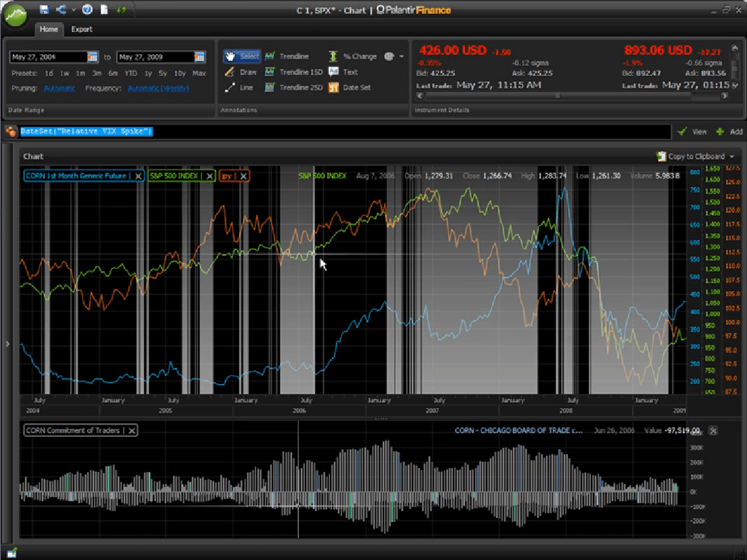Select the 6m date preset
This screenshot has height=560, width=747.
click(x=113, y=73)
